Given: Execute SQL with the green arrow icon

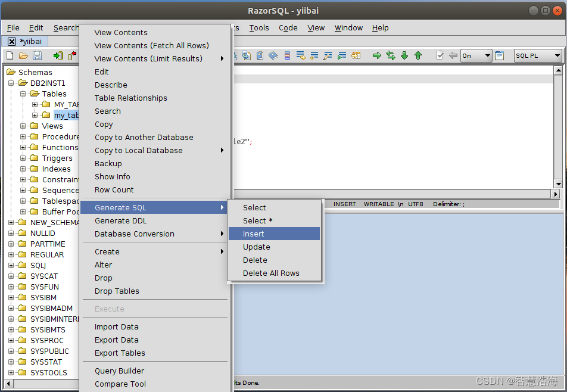Looking at the screenshot, I should (x=377, y=55).
